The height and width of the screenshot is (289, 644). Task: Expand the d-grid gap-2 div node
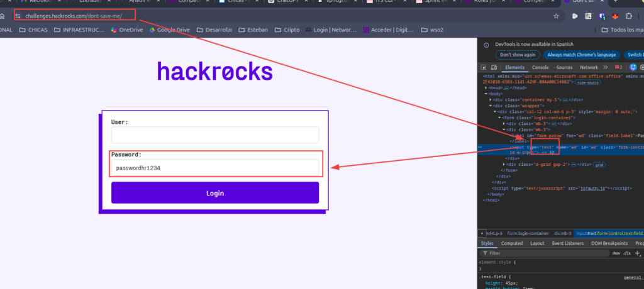[x=504, y=165]
